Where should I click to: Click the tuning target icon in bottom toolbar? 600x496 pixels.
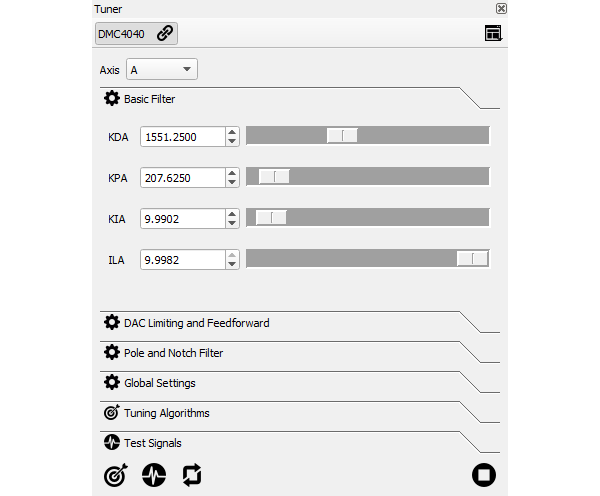pos(116,475)
